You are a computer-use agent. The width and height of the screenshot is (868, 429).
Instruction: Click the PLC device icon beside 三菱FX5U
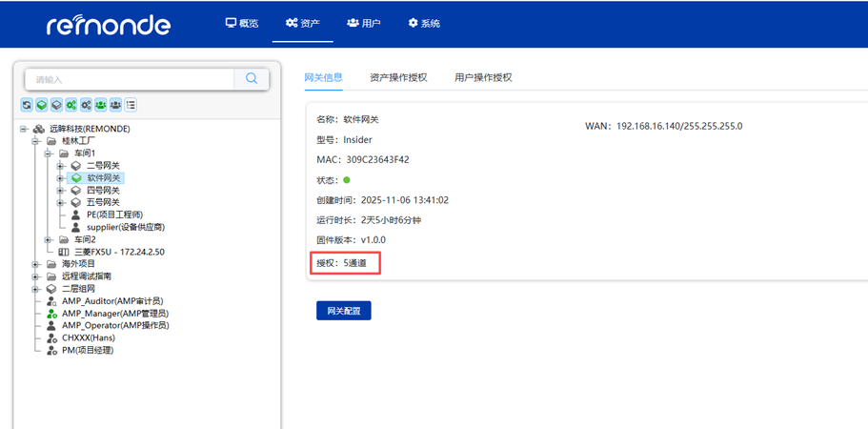click(x=64, y=252)
